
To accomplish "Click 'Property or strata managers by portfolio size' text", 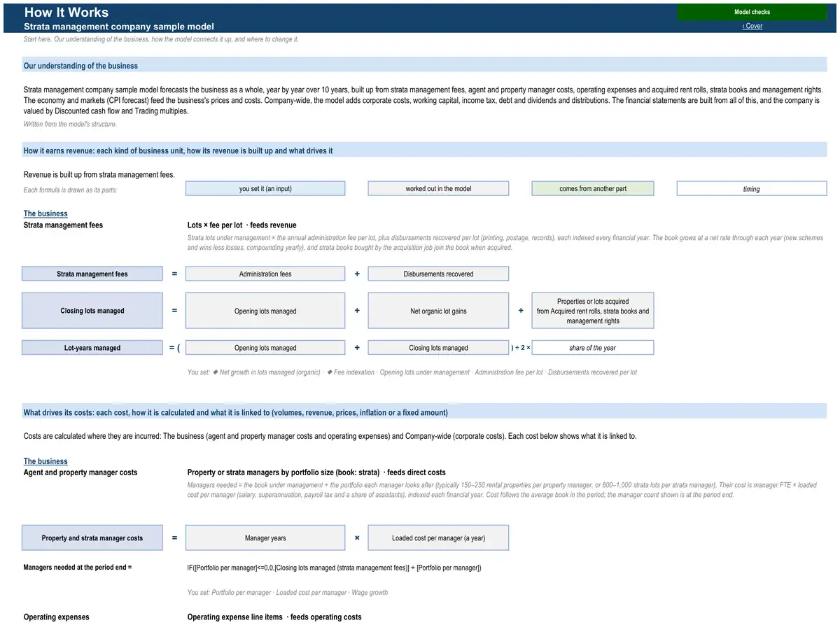I will [x=316, y=472].
